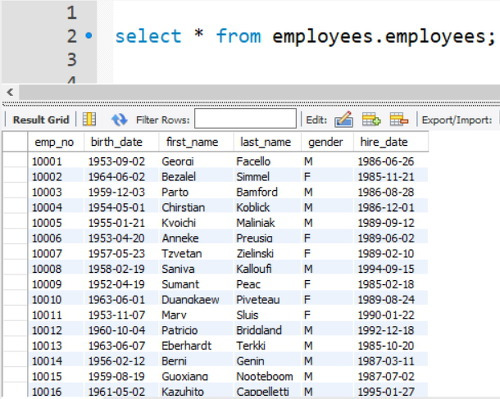Select first name 'Berni' cell

(196, 361)
